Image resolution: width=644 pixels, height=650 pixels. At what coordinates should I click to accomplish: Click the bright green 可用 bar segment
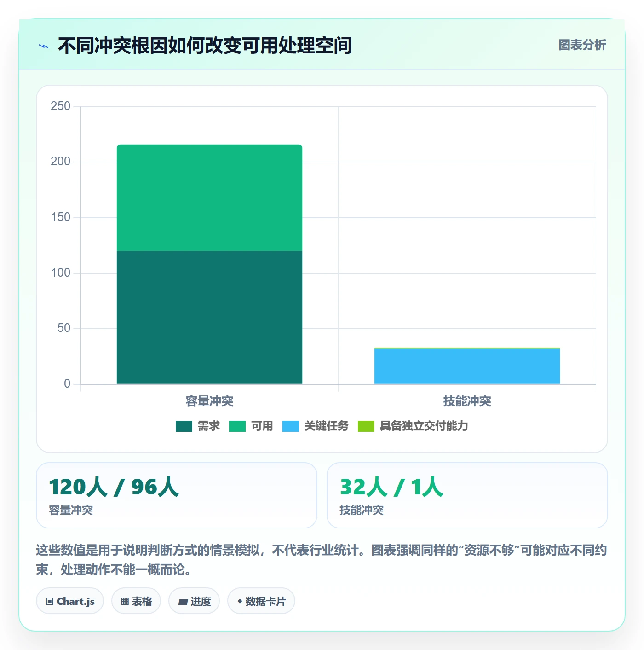click(209, 198)
